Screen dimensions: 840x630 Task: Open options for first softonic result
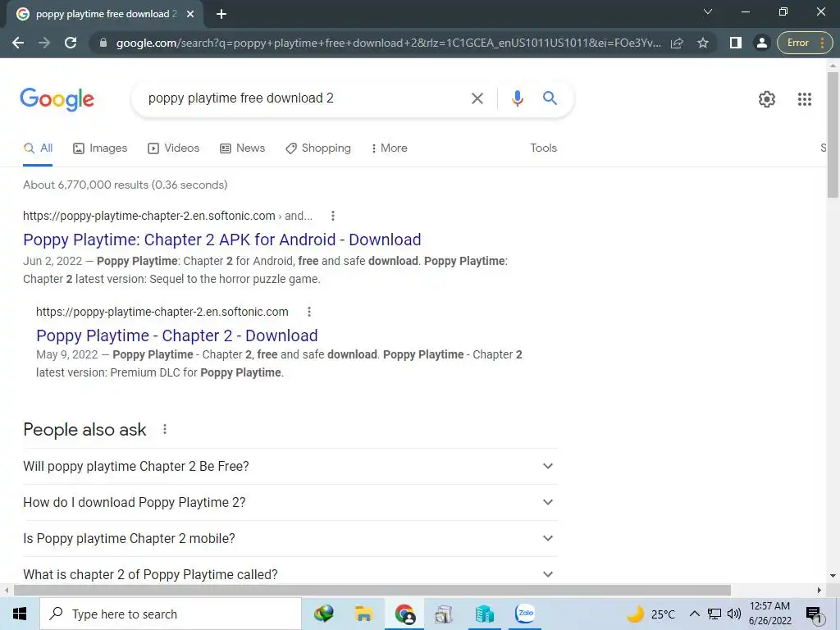coord(333,216)
